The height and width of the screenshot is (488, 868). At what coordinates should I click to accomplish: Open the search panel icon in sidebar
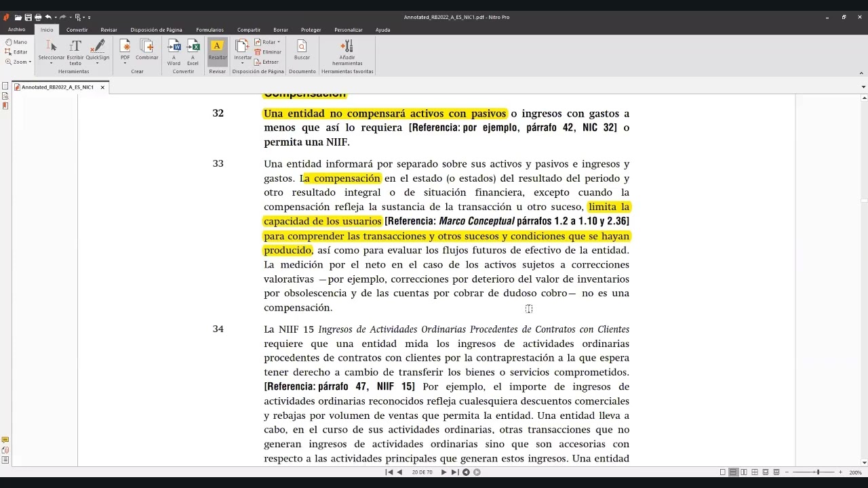[5, 96]
